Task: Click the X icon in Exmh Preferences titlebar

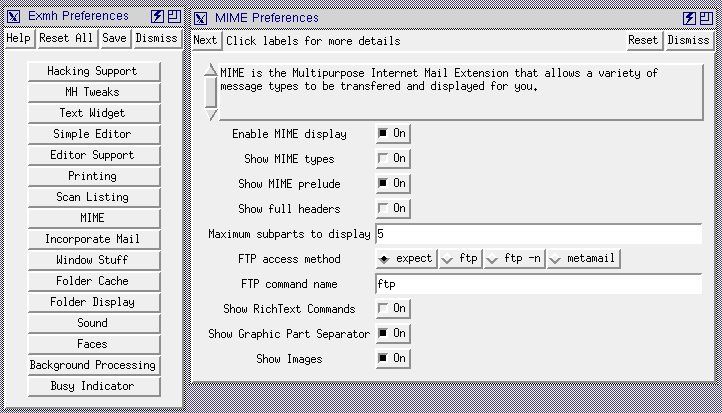Action: pyautogui.click(x=14, y=16)
